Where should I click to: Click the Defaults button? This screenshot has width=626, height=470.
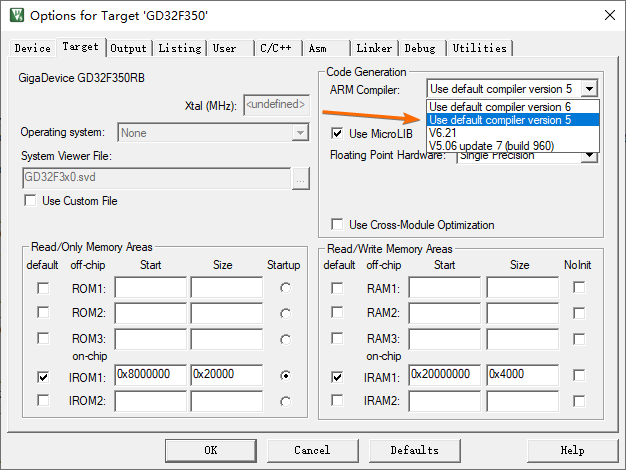(x=414, y=450)
